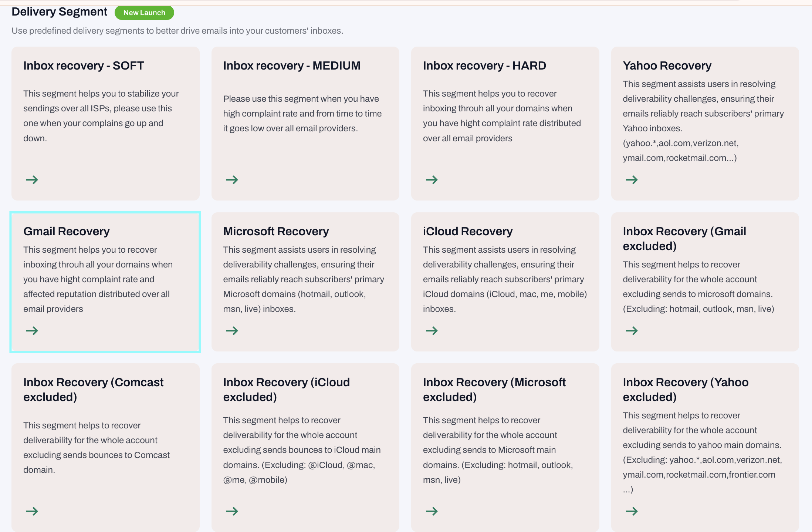The image size is (812, 532).
Task: Open arrow on Inbox Recovery (Microsoft excluded)
Action: coord(432,511)
